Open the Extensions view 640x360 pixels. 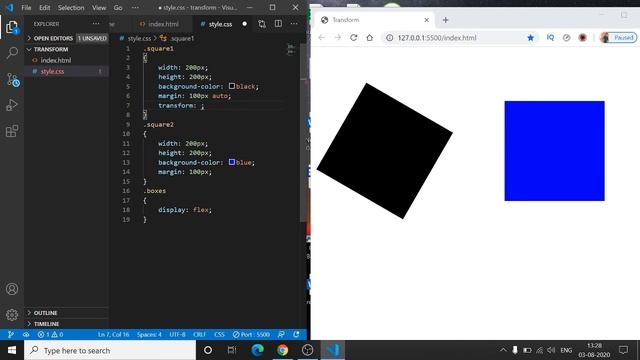(12, 131)
